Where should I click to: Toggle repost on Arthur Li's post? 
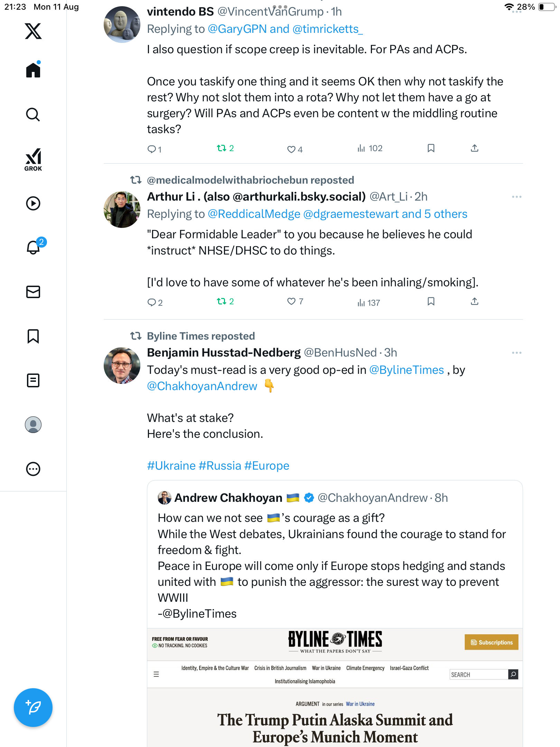click(222, 302)
